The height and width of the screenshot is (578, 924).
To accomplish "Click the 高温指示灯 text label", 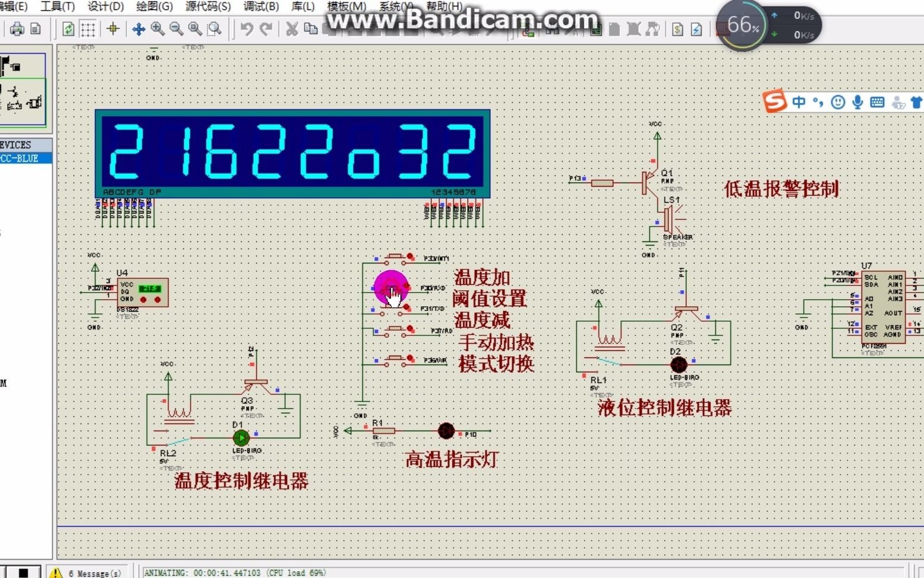I will point(452,459).
